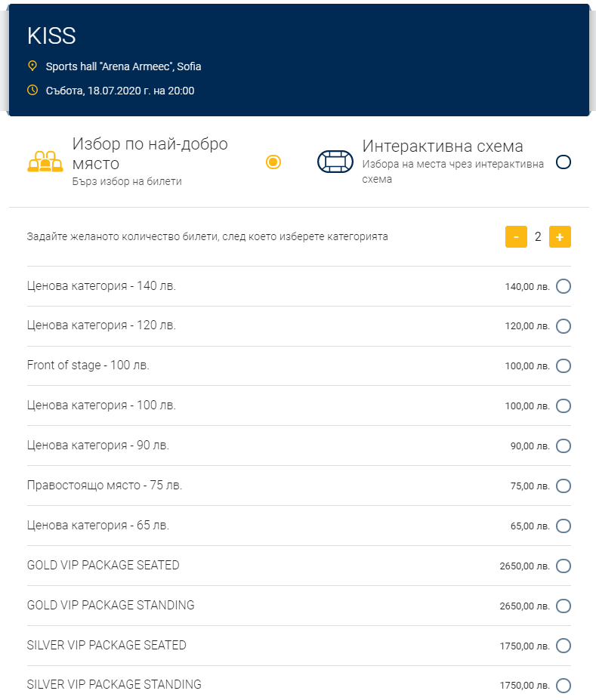Viewport: 596px width, 700px height.
Task: Decrease ticket quantity with minus button
Action: [516, 236]
